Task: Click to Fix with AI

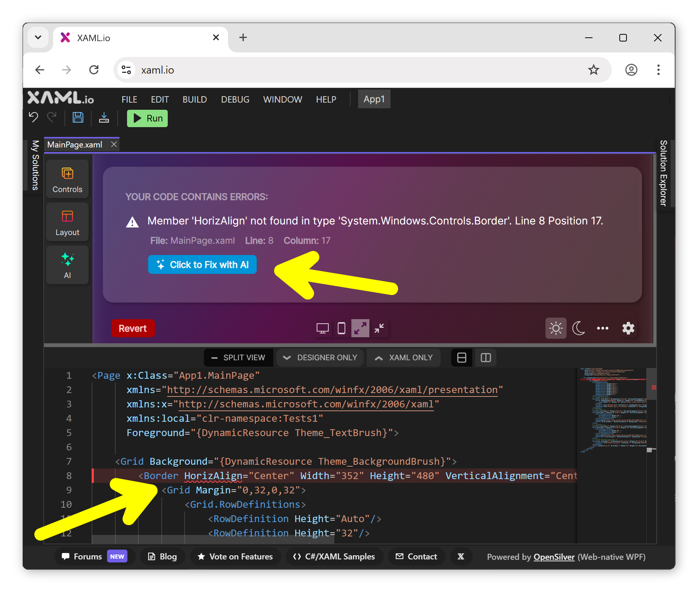Action: point(202,264)
